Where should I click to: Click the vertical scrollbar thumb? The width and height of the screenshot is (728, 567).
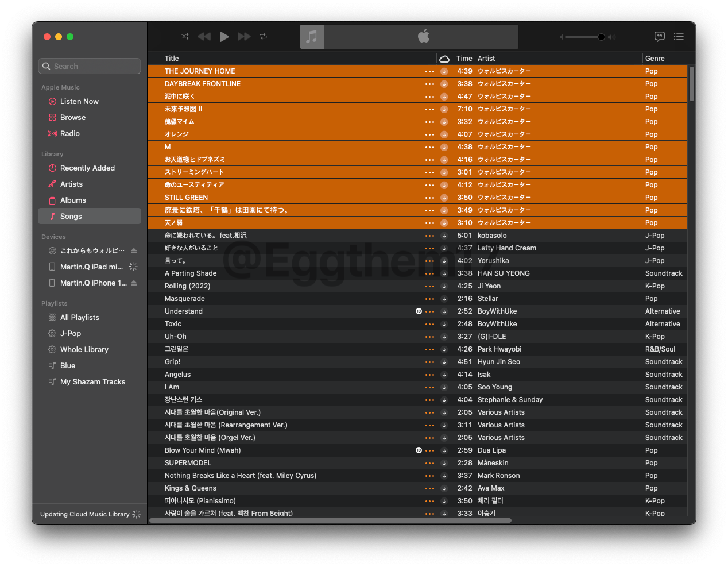(x=692, y=84)
